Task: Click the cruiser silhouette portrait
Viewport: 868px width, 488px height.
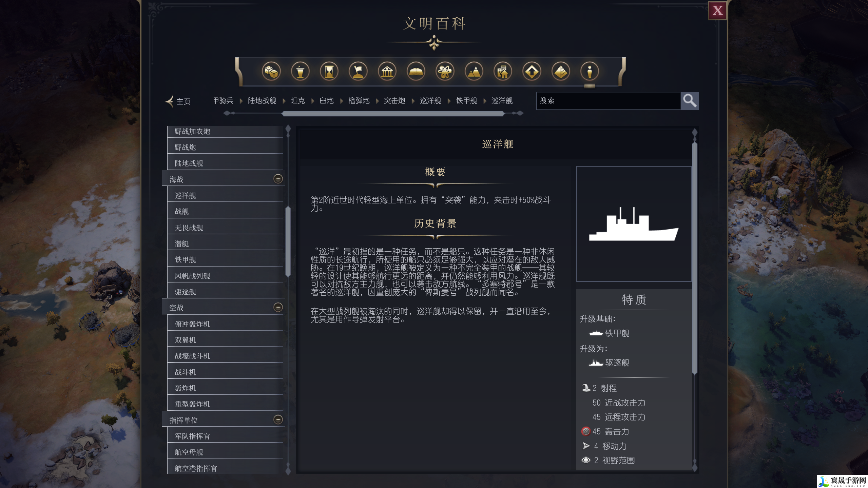Action: [x=634, y=224]
